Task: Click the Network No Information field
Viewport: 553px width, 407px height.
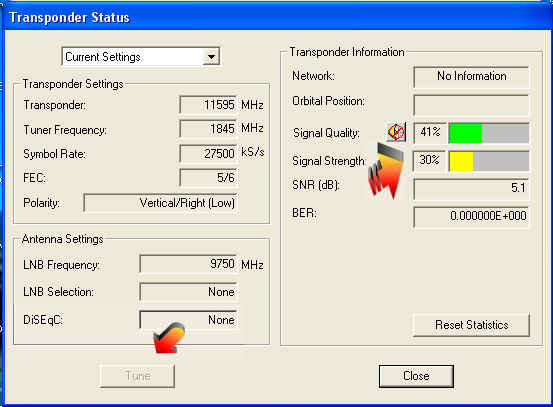Action: [x=471, y=76]
